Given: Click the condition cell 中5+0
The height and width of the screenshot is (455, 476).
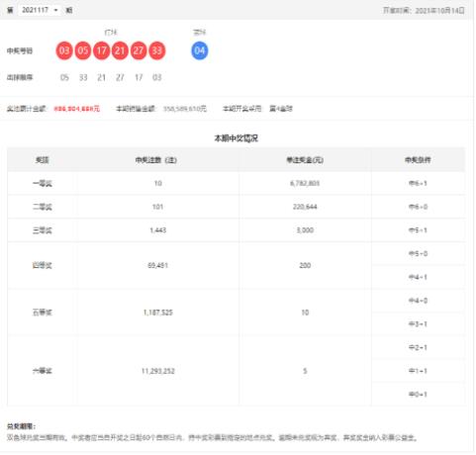Looking at the screenshot, I should [x=418, y=254].
